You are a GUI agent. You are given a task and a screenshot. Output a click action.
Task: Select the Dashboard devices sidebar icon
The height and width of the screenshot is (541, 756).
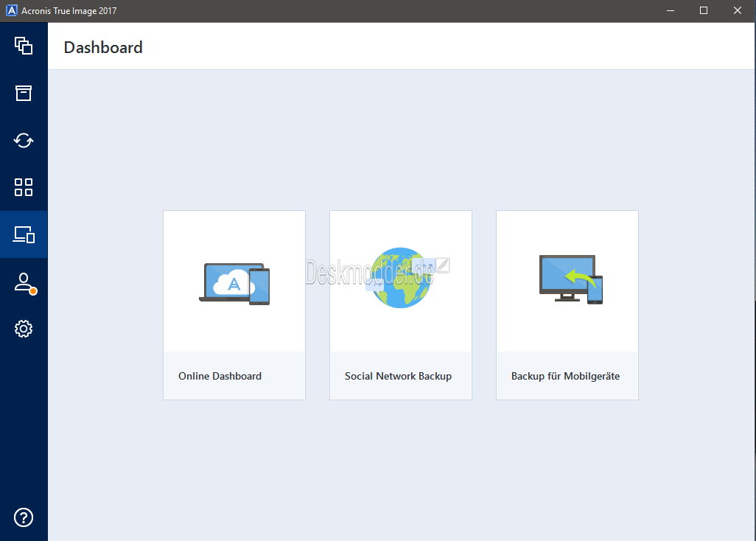24,234
